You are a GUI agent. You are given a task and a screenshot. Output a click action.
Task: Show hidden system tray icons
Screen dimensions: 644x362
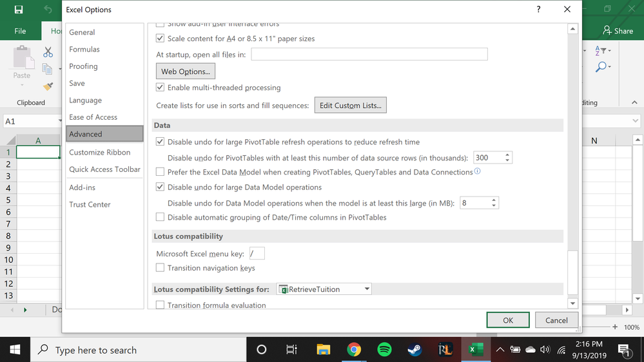point(500,350)
